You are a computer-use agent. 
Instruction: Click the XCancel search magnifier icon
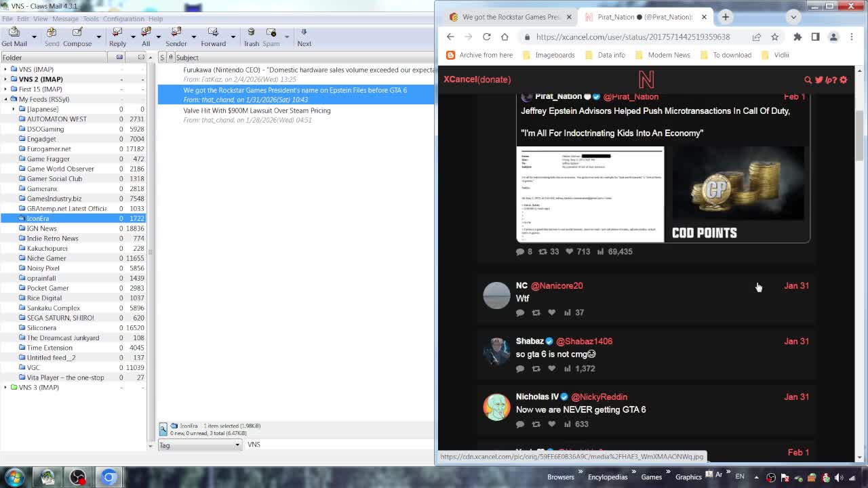(808, 80)
